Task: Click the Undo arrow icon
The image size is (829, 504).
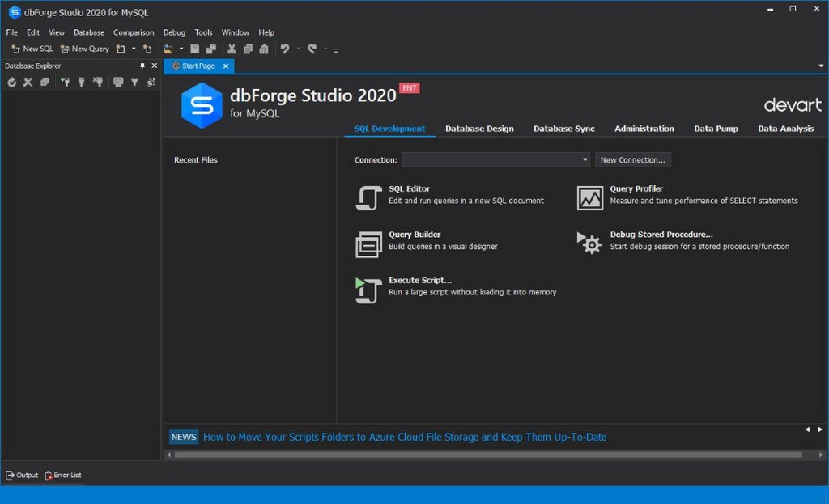Action: click(285, 49)
